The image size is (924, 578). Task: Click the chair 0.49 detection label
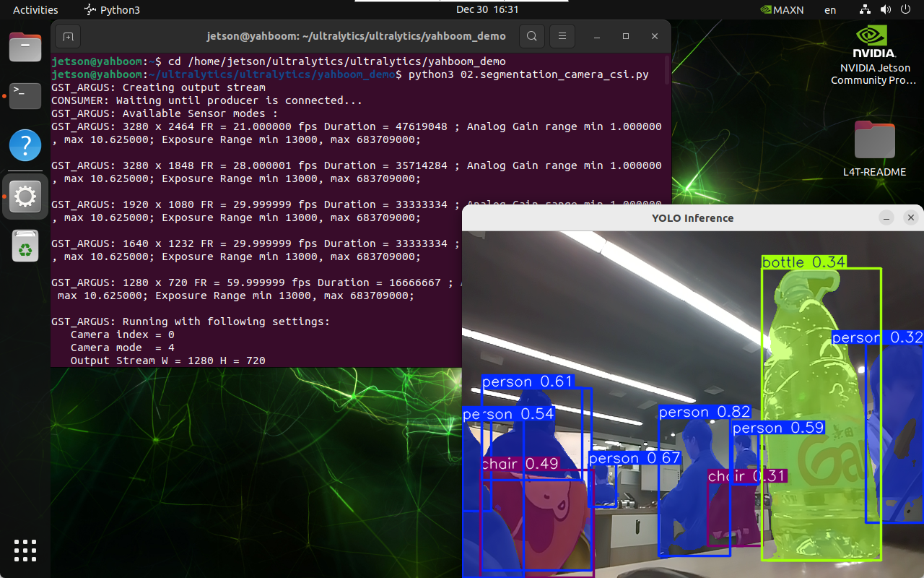coord(520,464)
